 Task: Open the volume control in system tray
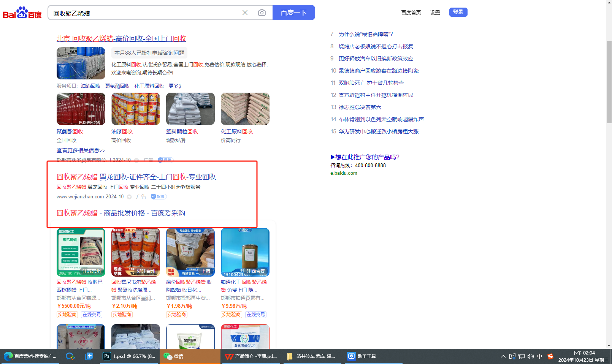click(531, 356)
